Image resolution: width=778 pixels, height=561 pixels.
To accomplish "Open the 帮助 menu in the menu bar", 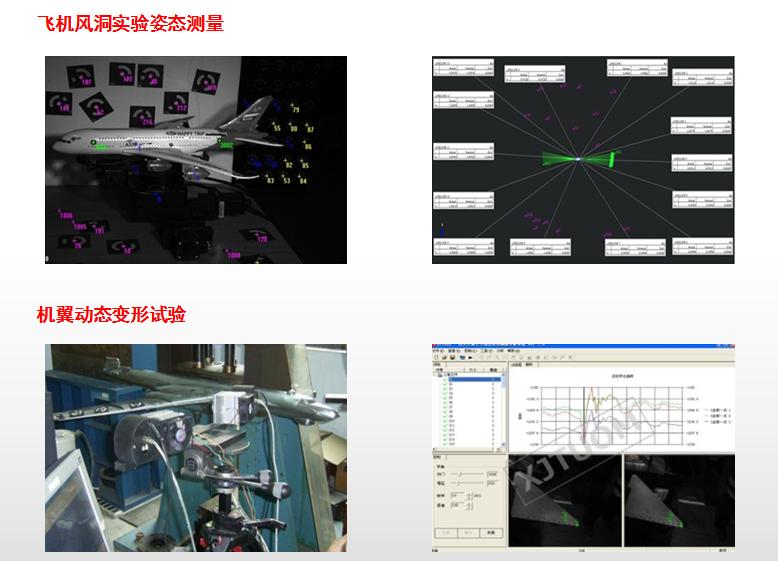I will [x=513, y=351].
